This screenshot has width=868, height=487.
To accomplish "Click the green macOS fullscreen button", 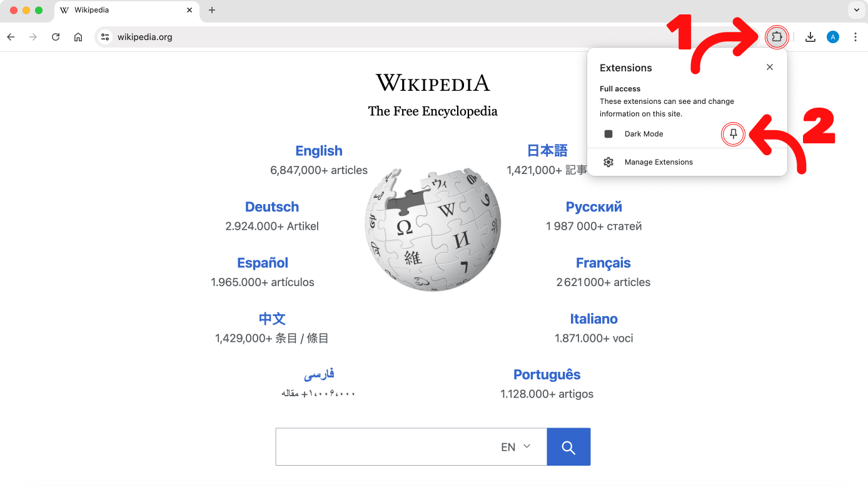I will click(x=39, y=10).
